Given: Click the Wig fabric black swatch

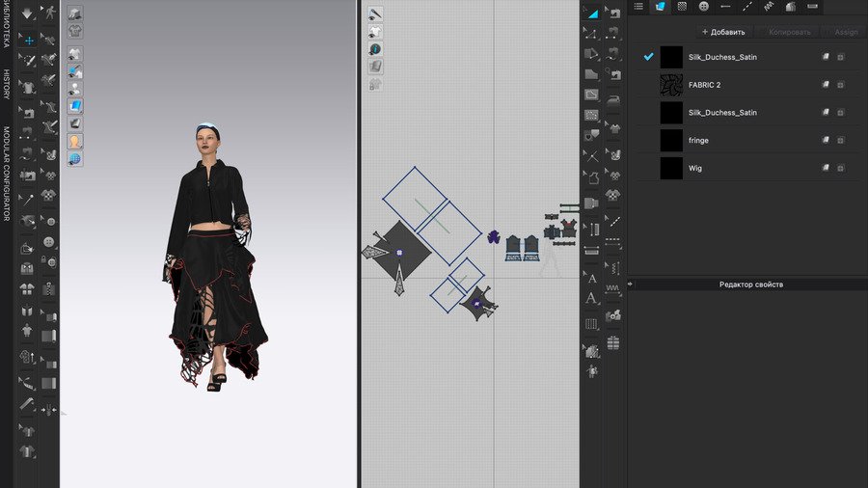Looking at the screenshot, I should 671,168.
